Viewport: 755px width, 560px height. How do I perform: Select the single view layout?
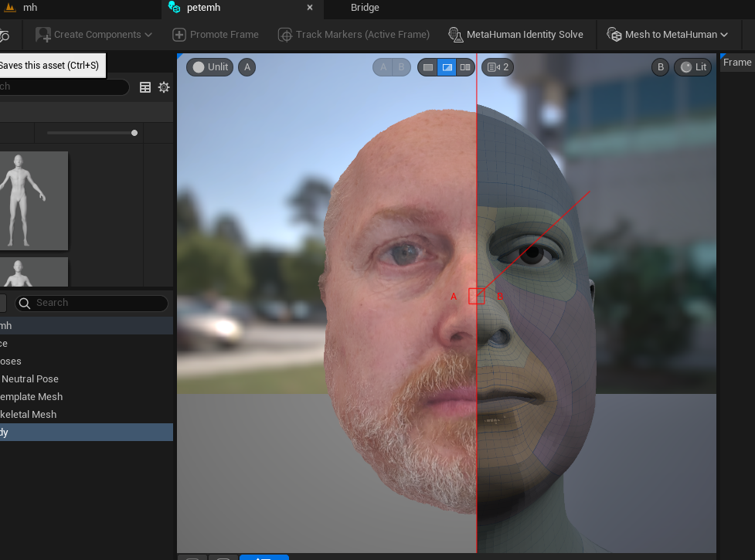(x=427, y=67)
